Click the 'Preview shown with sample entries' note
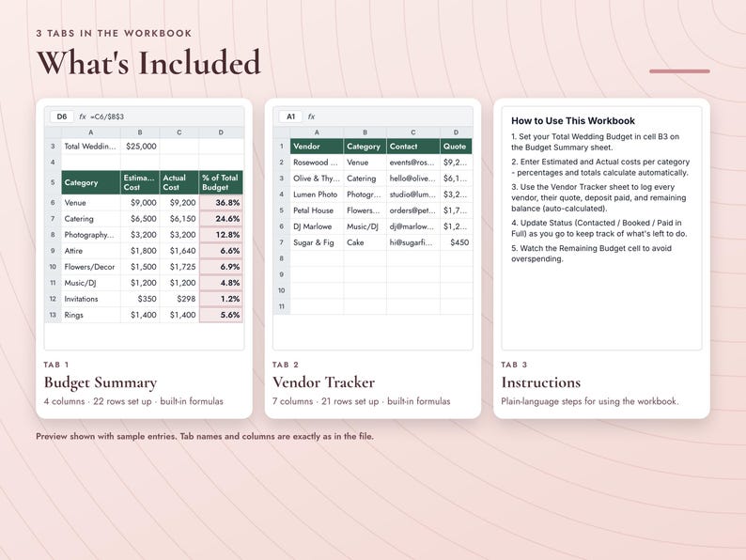The height and width of the screenshot is (560, 746). tap(205, 436)
